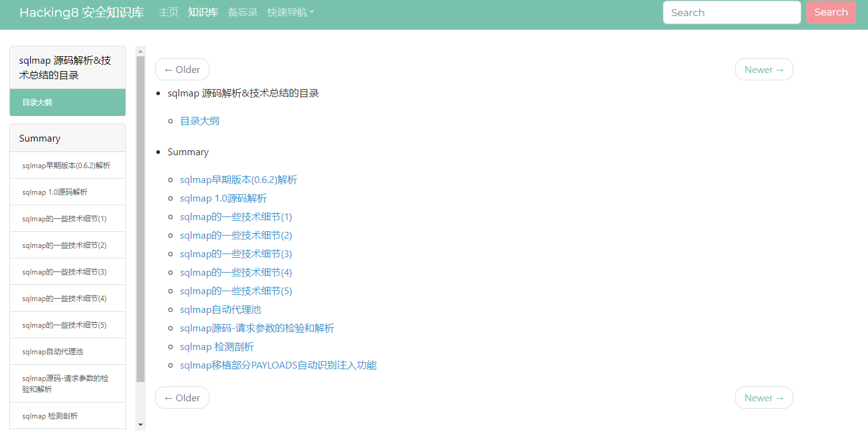The width and height of the screenshot is (868, 439).
Task: Click the top Newer button
Action: pos(764,69)
